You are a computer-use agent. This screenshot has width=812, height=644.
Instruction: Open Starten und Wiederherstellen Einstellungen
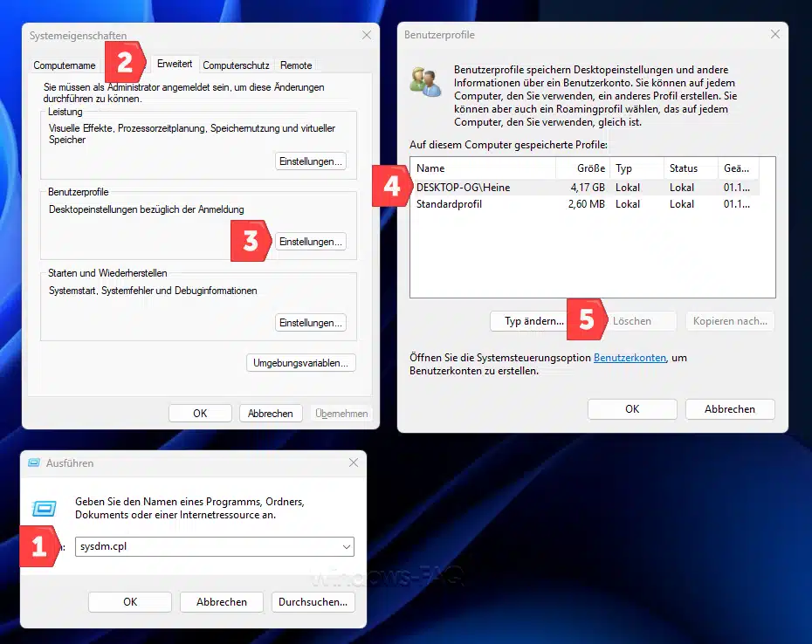311,323
